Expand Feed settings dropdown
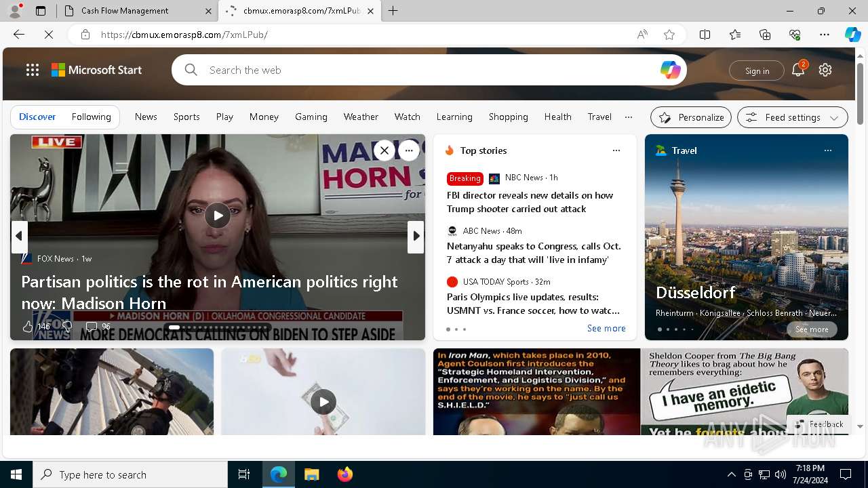This screenshot has width=868, height=488. click(792, 117)
